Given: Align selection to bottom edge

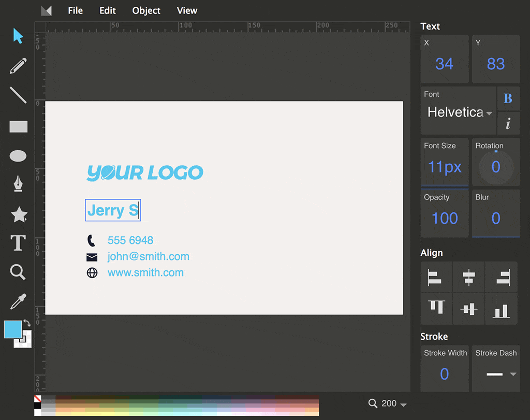Looking at the screenshot, I should pyautogui.click(x=501, y=310).
